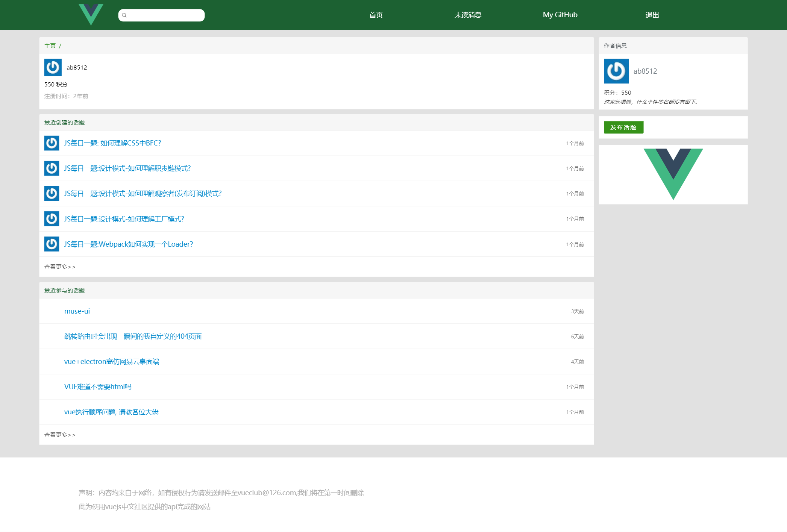Click author avatar in sidebar panel
This screenshot has height=532, width=787.
pos(616,71)
